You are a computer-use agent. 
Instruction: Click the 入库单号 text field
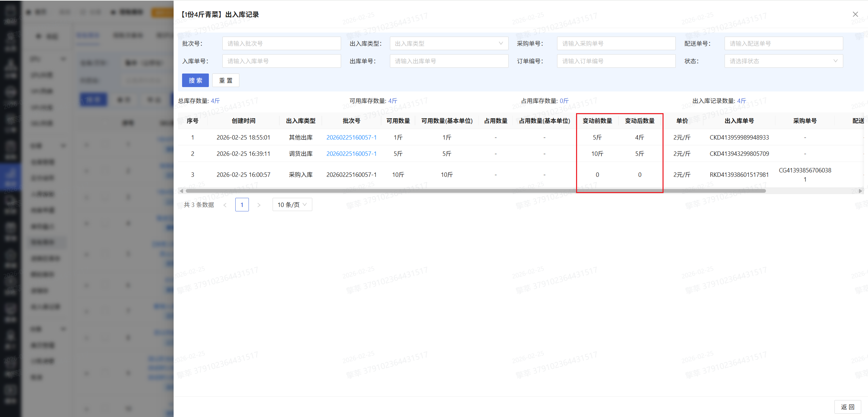pos(281,61)
